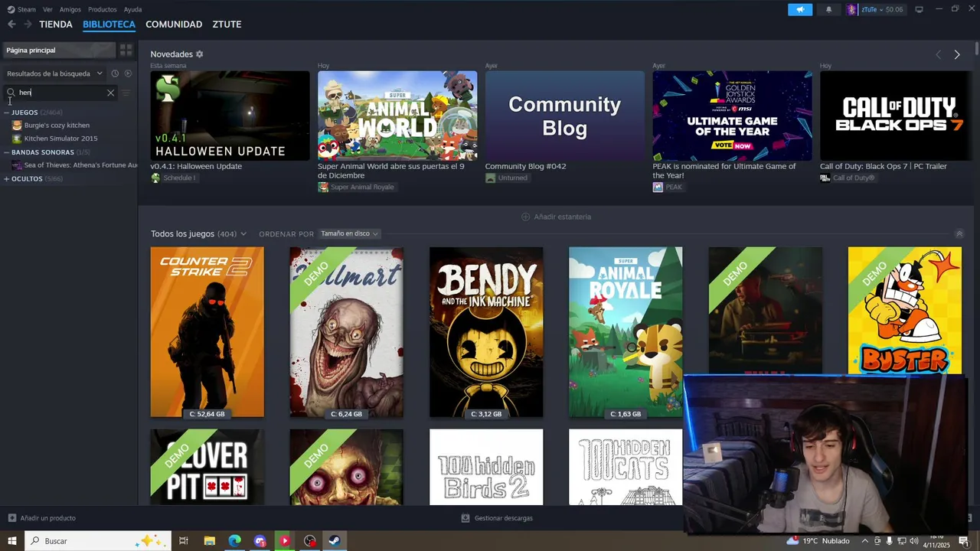Go to Página principal
This screenshot has height=551, width=980.
[x=59, y=50]
